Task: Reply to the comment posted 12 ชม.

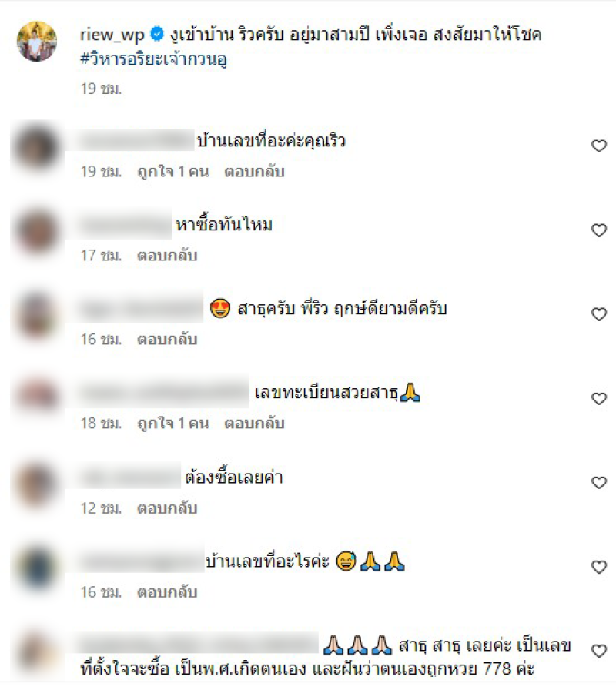Action: (x=167, y=508)
